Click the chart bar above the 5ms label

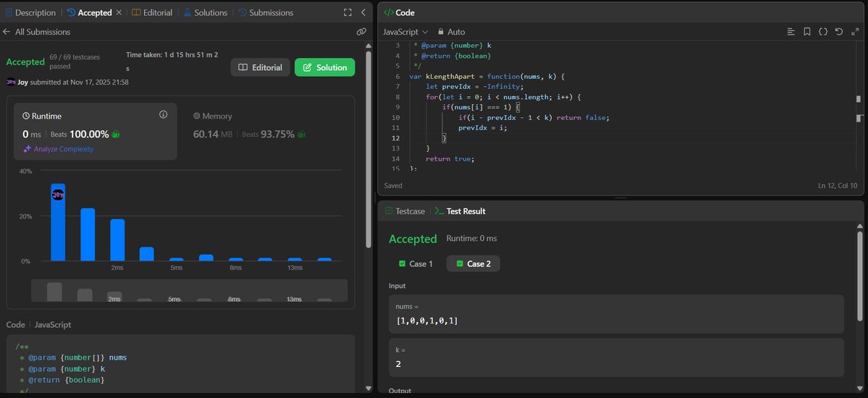177,259
